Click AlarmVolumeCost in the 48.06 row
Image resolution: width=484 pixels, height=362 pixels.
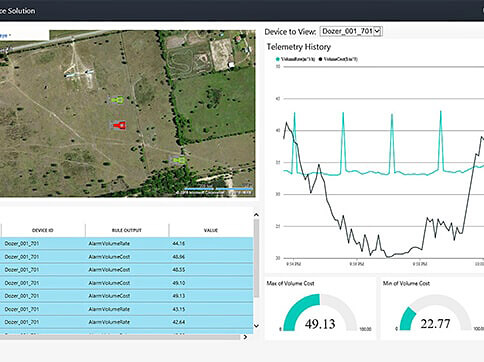point(109,257)
